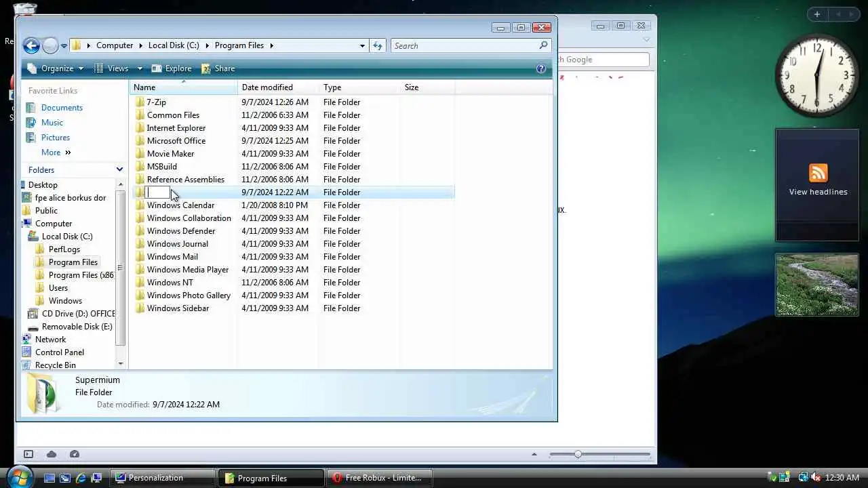Select the Internet Explorer folder icon
The image size is (868, 488).
tap(140, 128)
